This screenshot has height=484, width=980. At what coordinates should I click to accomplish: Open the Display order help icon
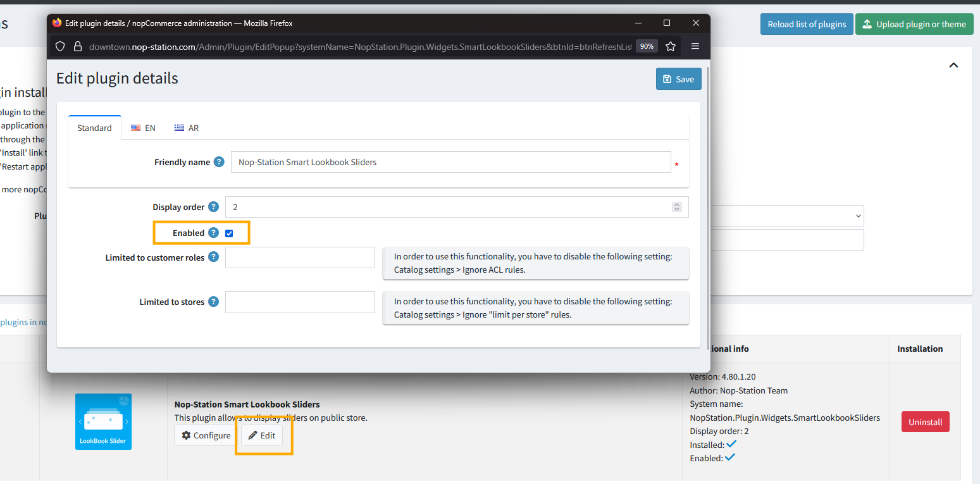tap(214, 207)
